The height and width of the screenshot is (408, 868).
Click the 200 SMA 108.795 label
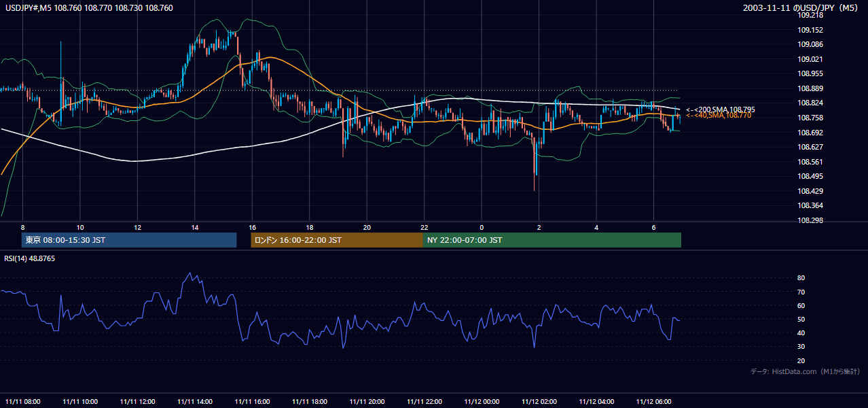pyautogui.click(x=720, y=109)
